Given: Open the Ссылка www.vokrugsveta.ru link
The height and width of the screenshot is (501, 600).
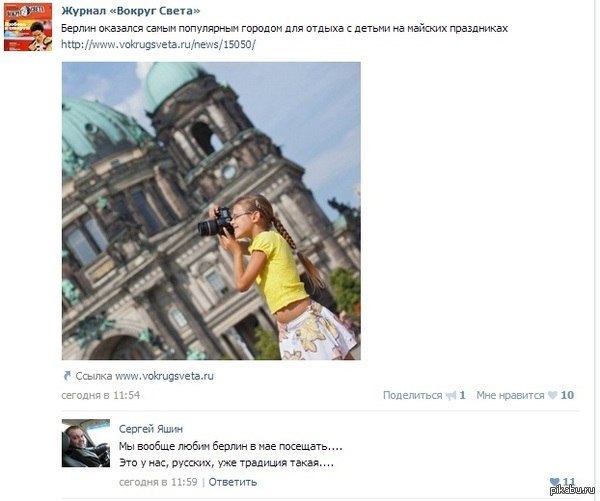Looking at the screenshot, I should click(144, 376).
